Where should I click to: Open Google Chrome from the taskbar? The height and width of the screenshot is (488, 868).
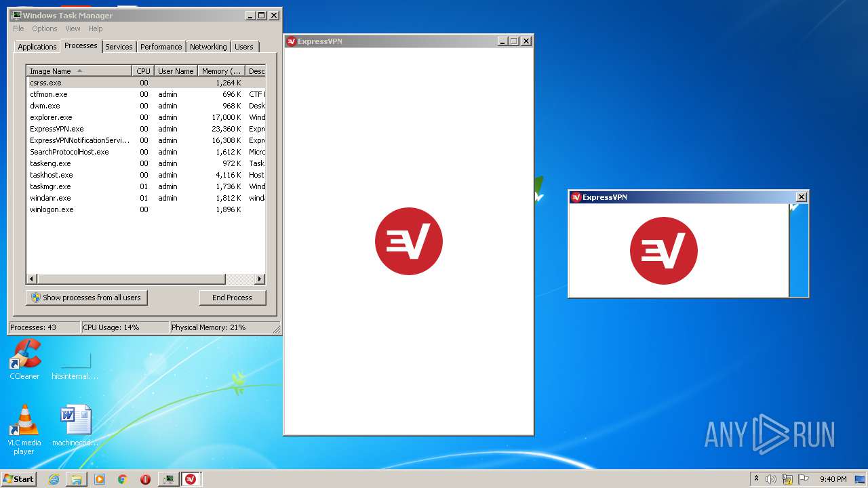(122, 479)
